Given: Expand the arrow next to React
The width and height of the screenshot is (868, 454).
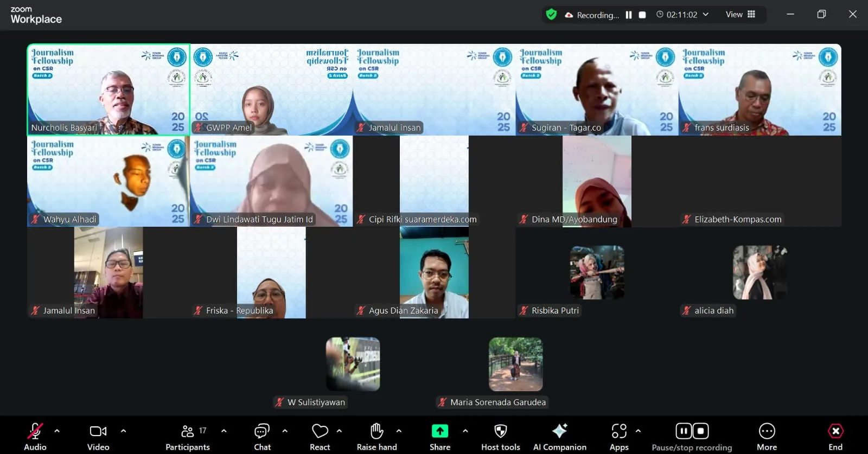Looking at the screenshot, I should [x=339, y=431].
